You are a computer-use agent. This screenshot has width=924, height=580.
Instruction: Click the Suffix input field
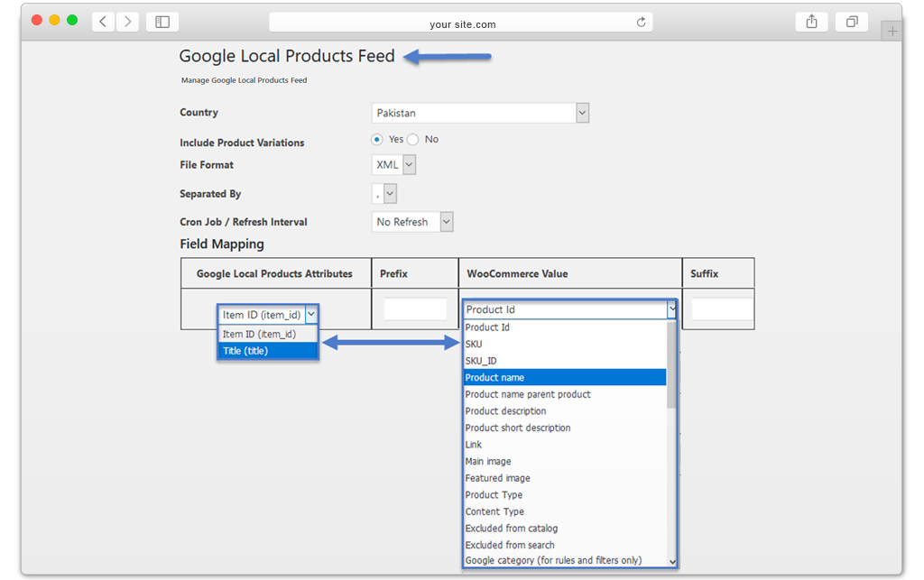click(721, 309)
